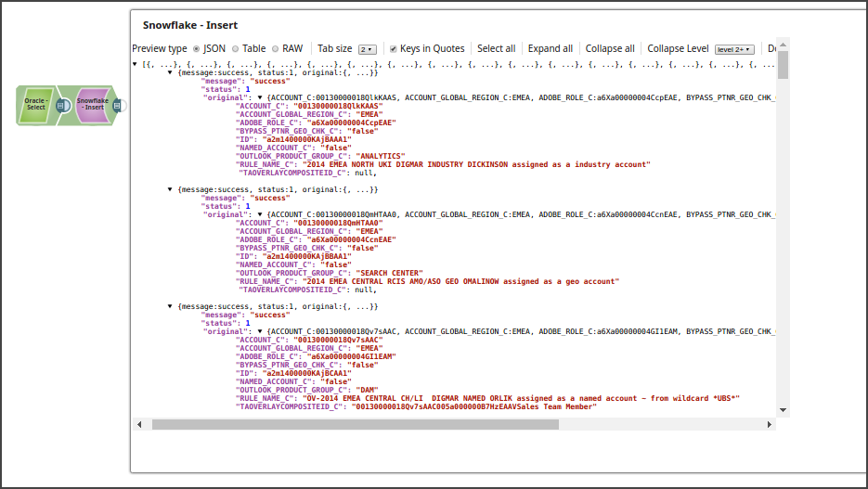Open the Collapse Level dropdown

click(x=734, y=49)
